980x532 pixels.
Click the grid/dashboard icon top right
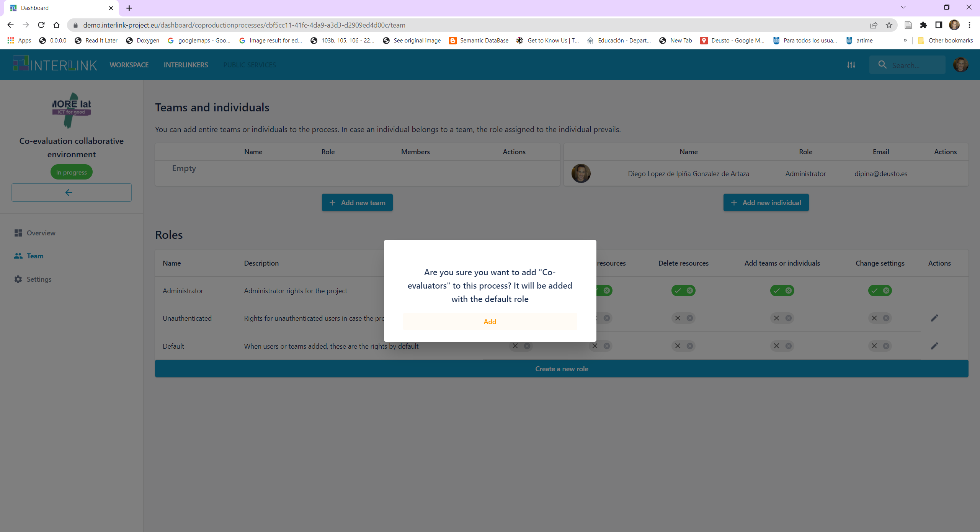pos(851,64)
